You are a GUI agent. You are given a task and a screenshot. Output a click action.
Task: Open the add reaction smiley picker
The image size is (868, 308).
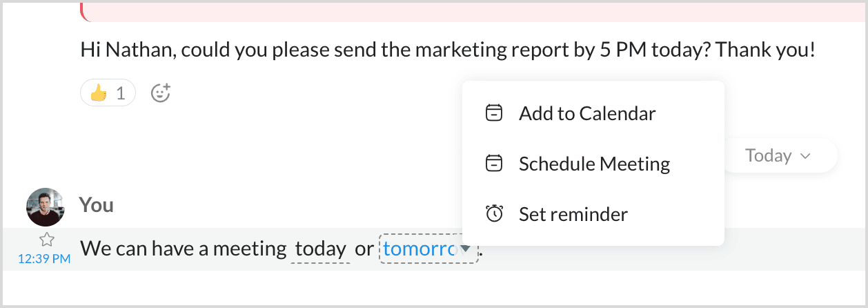click(x=161, y=93)
